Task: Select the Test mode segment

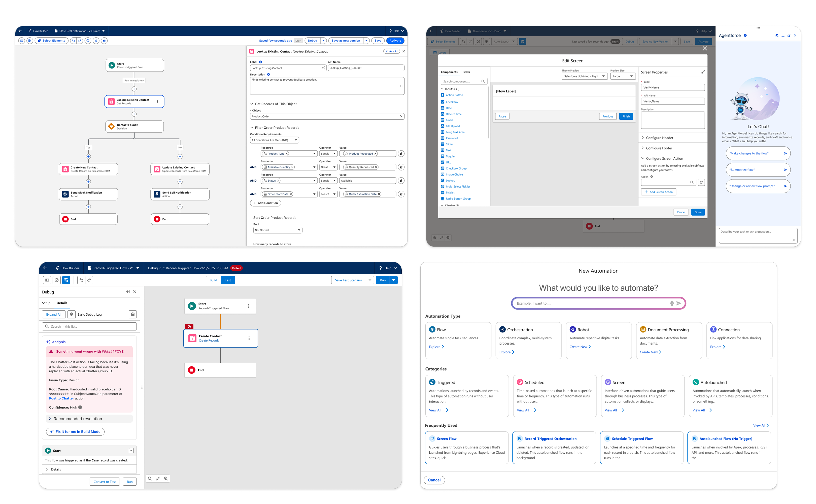Action: [228, 280]
